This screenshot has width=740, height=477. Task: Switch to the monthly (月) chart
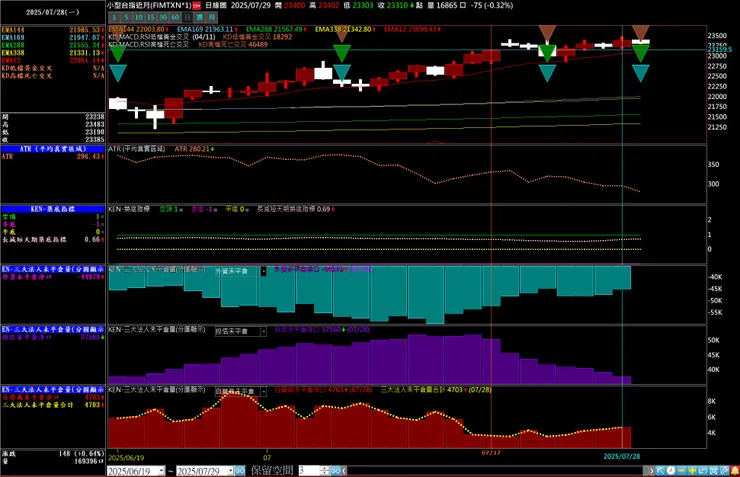[x=212, y=17]
